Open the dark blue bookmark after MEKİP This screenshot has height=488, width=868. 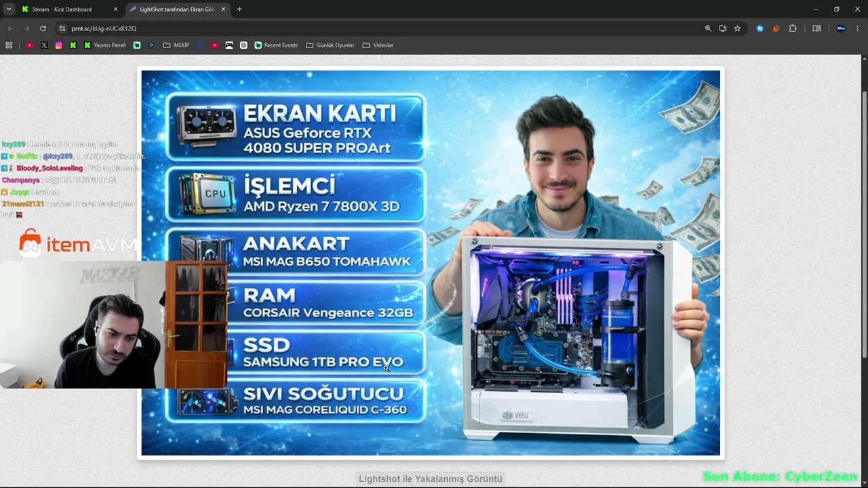click(x=201, y=45)
